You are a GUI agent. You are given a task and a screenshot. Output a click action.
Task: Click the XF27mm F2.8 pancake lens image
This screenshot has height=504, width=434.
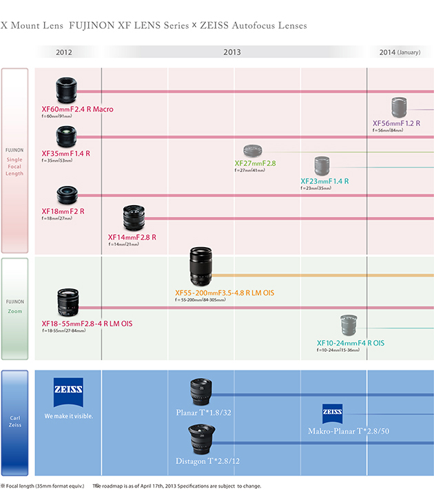pyautogui.click(x=251, y=151)
